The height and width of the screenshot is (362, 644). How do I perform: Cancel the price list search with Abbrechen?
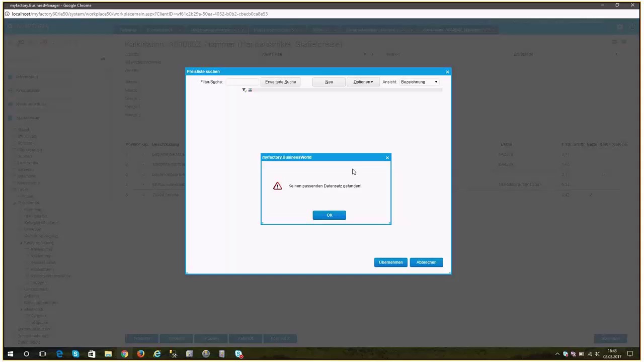tap(426, 262)
